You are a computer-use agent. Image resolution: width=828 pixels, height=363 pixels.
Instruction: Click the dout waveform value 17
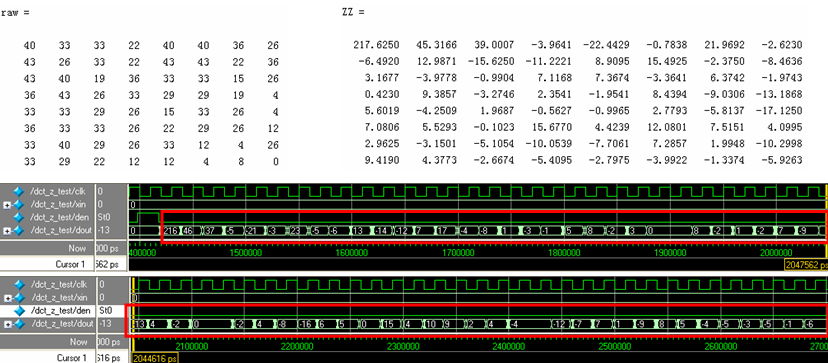[443, 230]
